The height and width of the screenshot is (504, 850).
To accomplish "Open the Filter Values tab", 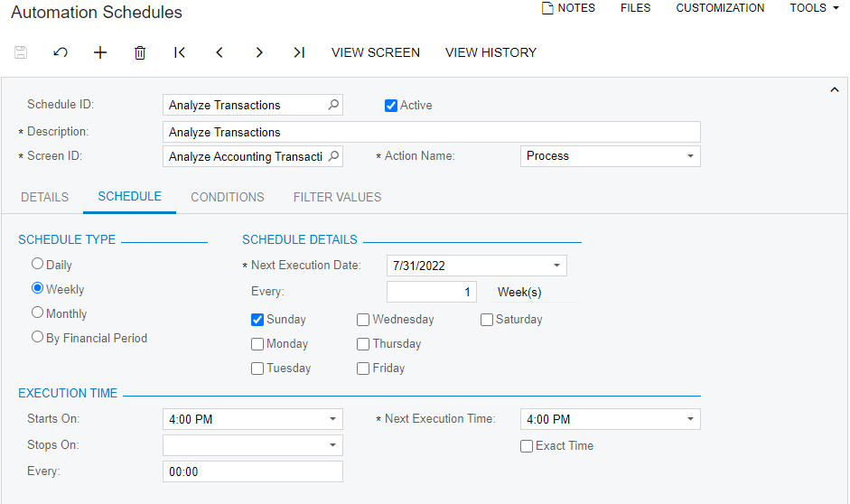I will coord(337,197).
